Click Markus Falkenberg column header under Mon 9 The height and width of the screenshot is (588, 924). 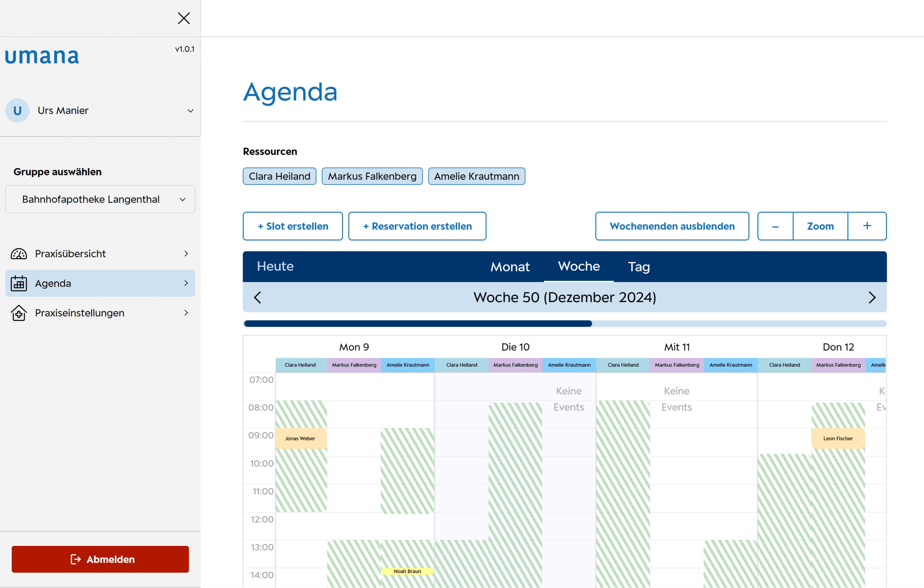(x=354, y=365)
